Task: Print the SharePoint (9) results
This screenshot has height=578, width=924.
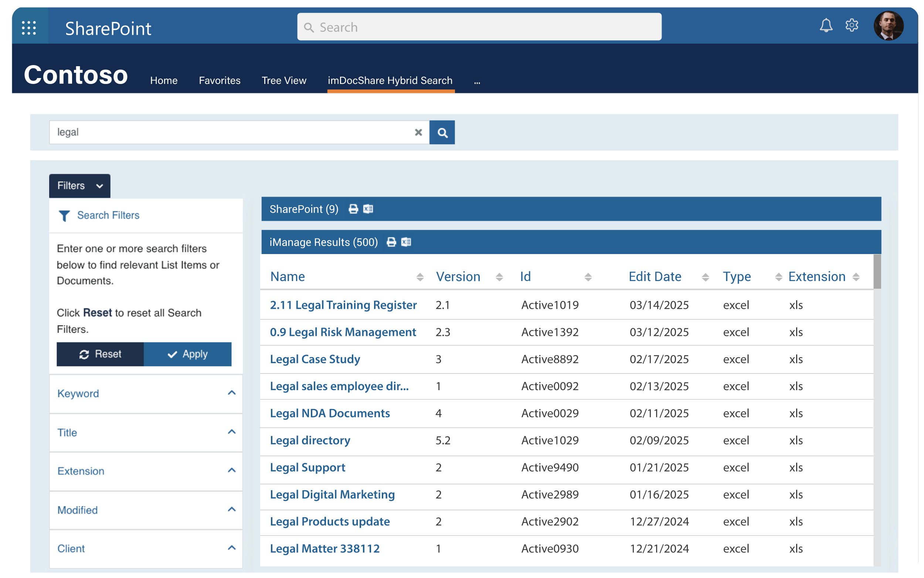Action: [353, 209]
